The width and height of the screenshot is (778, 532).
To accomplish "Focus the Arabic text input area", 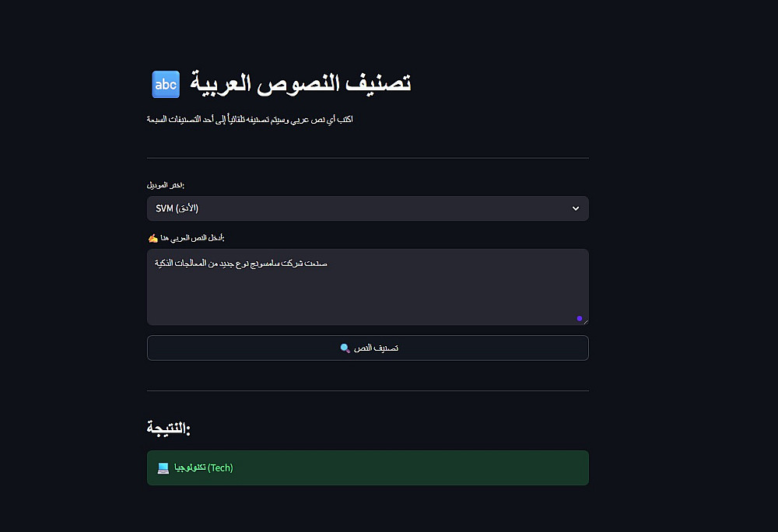I will [x=367, y=296].
